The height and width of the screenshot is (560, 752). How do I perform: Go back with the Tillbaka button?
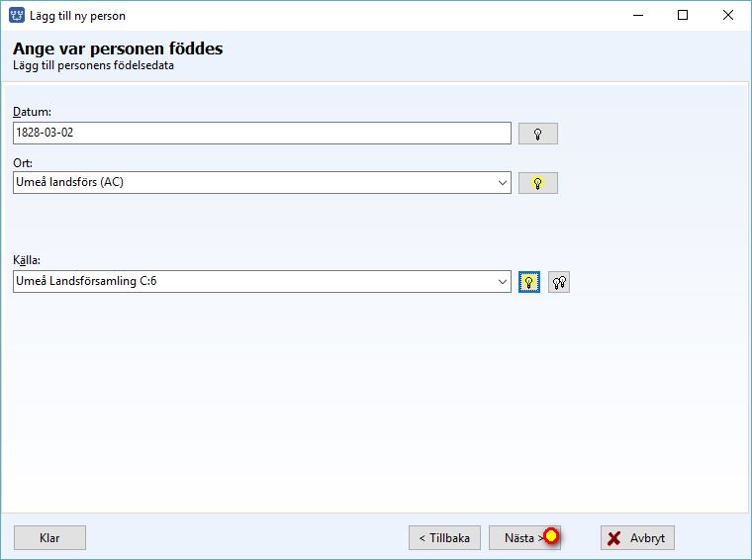(x=444, y=538)
